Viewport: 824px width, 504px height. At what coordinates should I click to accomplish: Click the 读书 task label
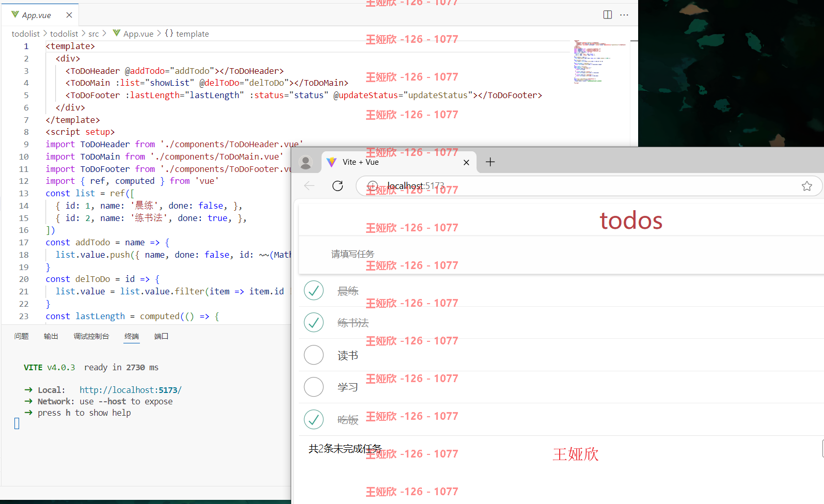(348, 355)
